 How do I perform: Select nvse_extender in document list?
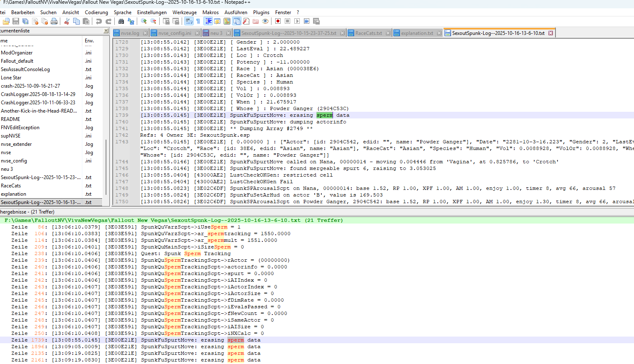pyautogui.click(x=16, y=144)
